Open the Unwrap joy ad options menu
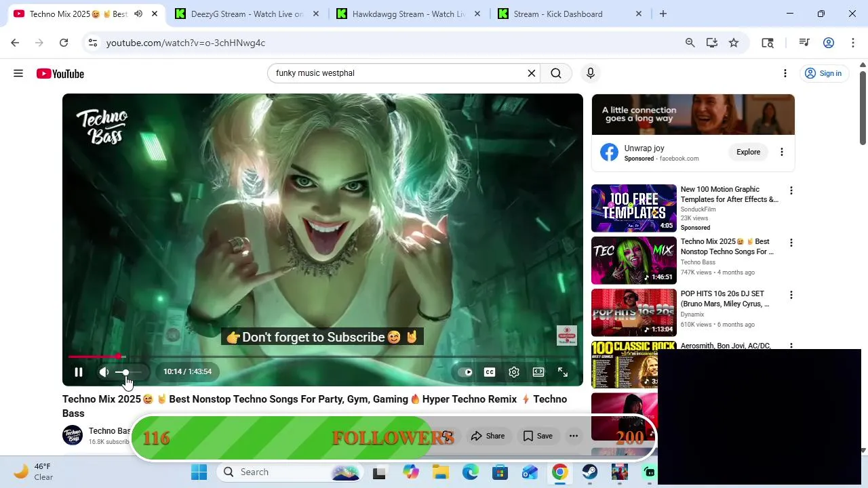Viewport: 868px width, 488px height. (782, 152)
